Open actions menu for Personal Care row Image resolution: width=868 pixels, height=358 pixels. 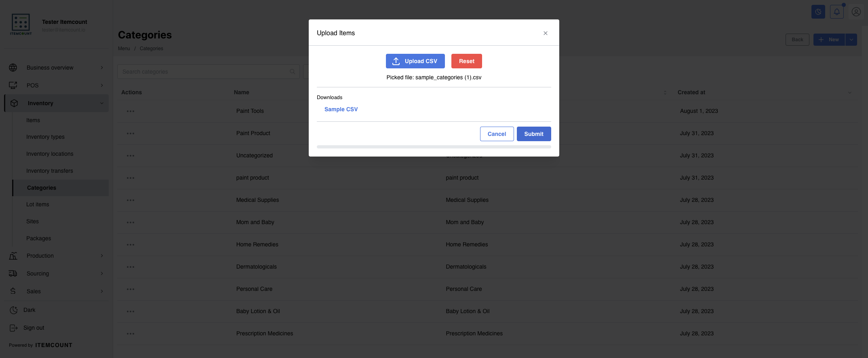point(131,289)
